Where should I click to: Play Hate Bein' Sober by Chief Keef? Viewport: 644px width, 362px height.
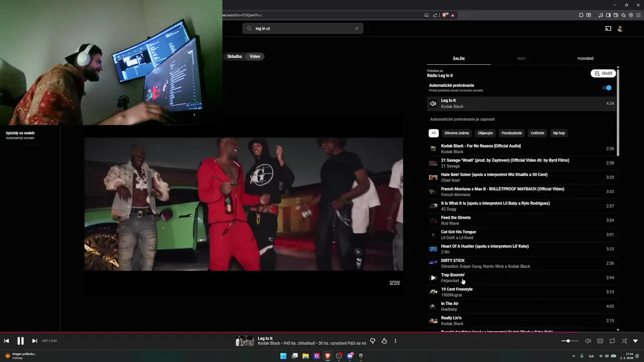[521, 177]
